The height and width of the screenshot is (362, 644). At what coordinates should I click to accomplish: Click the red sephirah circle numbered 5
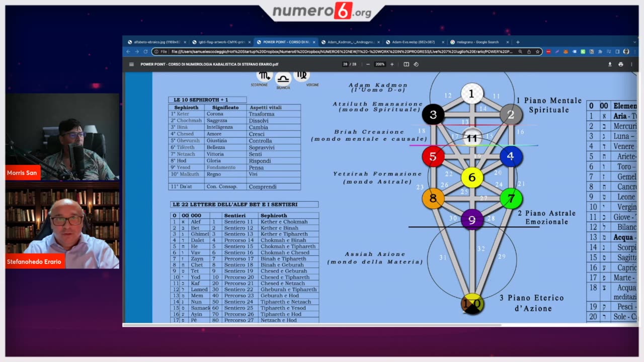click(433, 157)
